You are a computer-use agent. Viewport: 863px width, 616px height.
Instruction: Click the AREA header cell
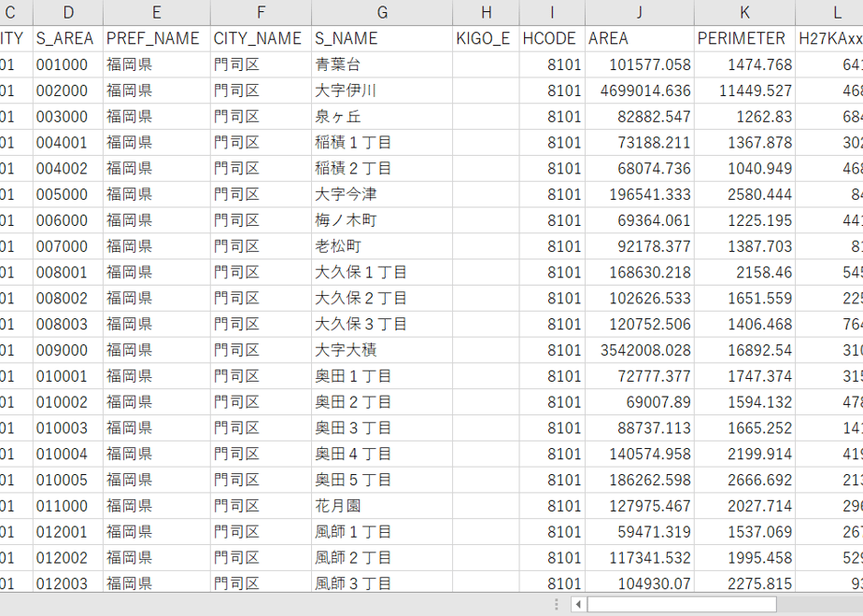(640, 38)
